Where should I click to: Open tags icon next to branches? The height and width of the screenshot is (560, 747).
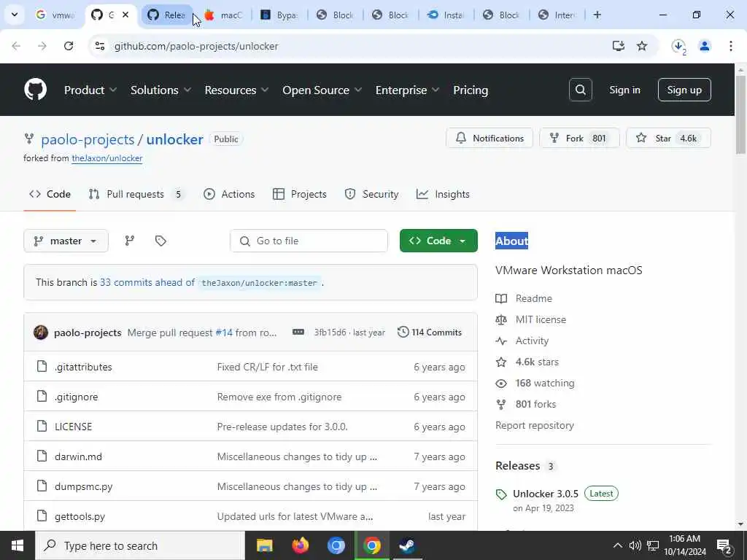click(160, 241)
